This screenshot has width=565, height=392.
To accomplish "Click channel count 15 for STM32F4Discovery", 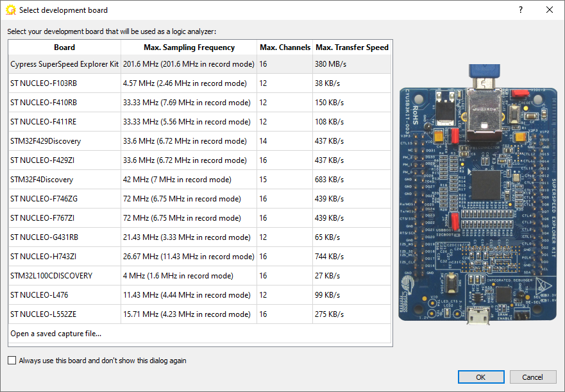I will [x=285, y=180].
